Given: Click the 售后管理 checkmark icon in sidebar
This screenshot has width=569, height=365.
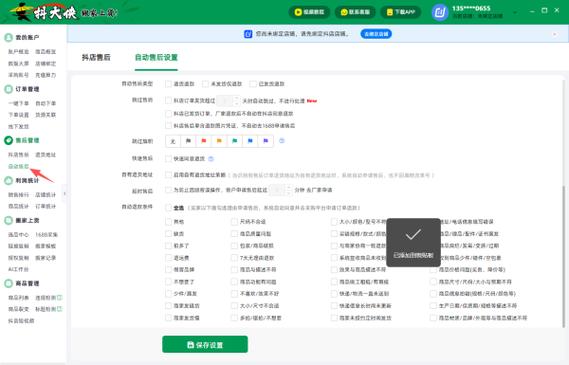Looking at the screenshot, I should [x=8, y=140].
